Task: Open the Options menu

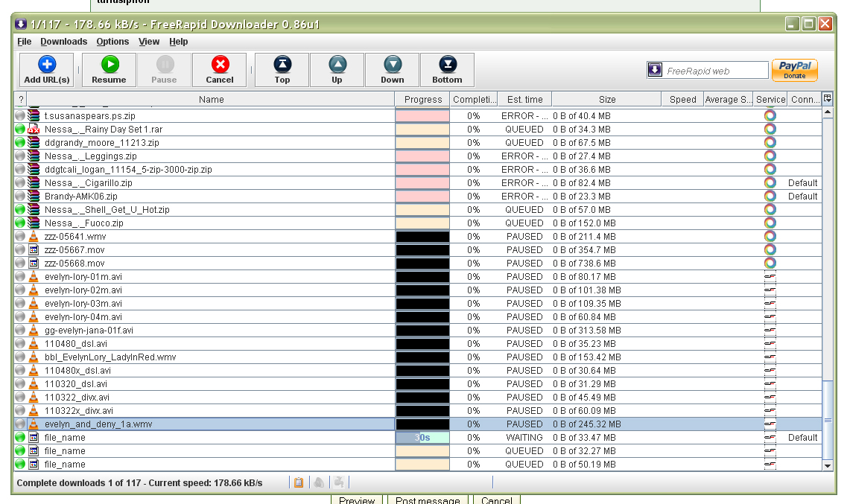Action: (x=112, y=42)
